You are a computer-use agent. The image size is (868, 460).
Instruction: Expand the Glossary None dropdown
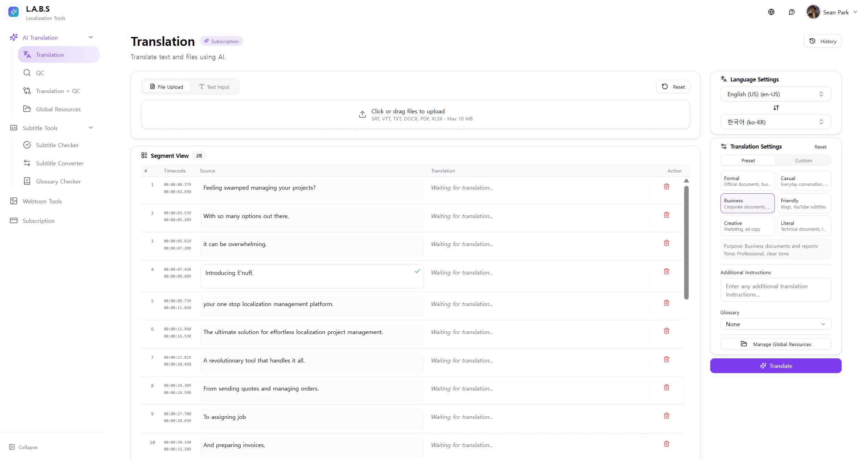tap(775, 324)
